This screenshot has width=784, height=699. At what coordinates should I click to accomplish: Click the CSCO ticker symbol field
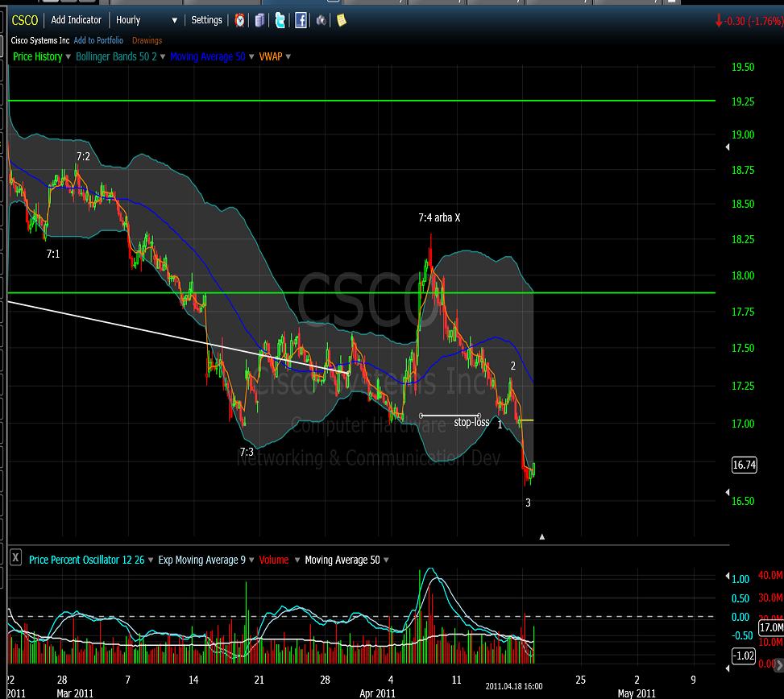click(x=24, y=20)
